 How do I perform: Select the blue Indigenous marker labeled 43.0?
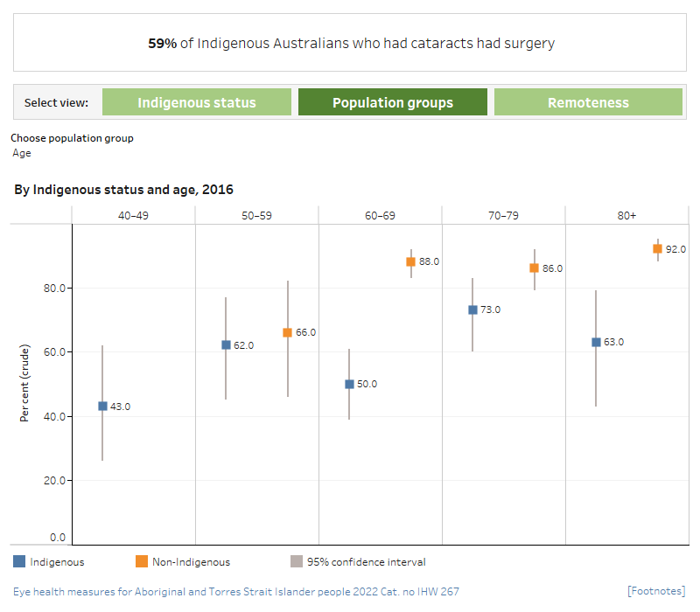click(102, 406)
